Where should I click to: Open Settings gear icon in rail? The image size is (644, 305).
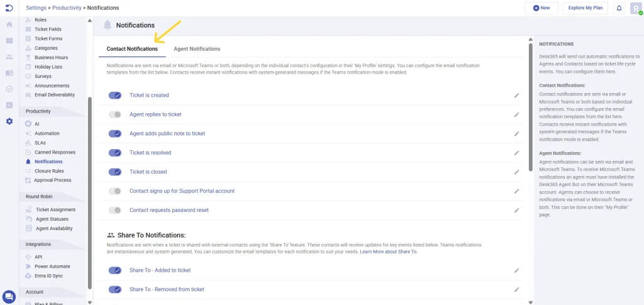(9, 121)
